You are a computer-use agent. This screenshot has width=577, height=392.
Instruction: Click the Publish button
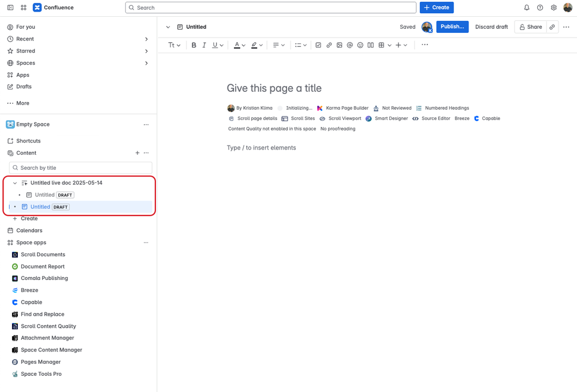tap(452, 27)
